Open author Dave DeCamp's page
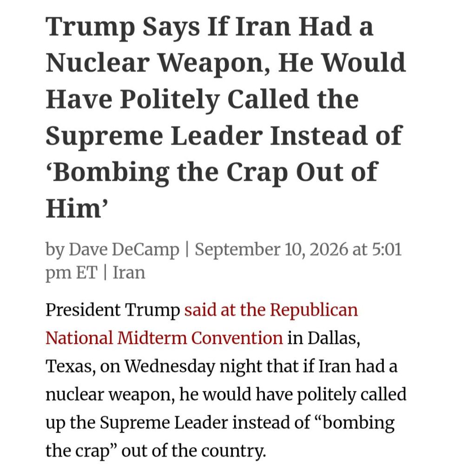The height and width of the screenshot is (476, 454). pyautogui.click(x=124, y=250)
